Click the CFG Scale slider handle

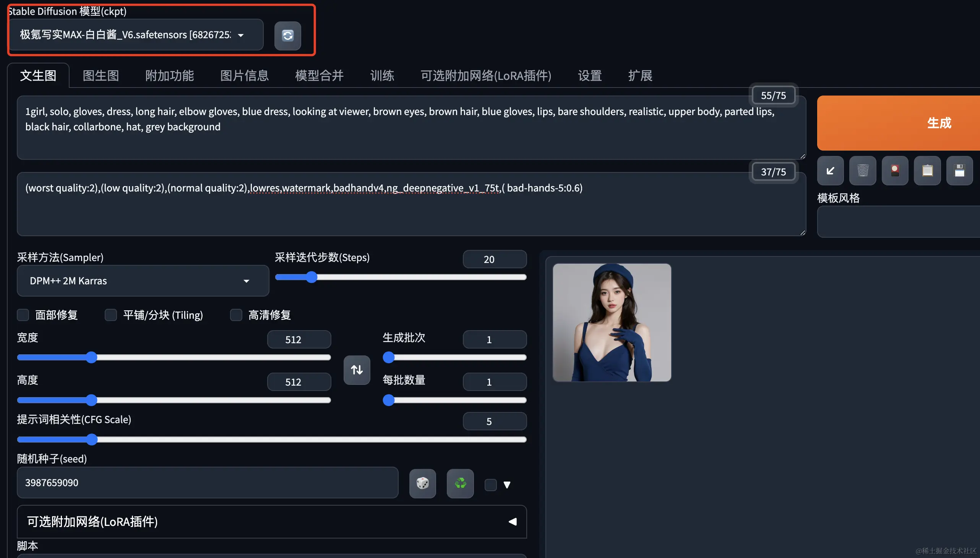[x=92, y=439]
